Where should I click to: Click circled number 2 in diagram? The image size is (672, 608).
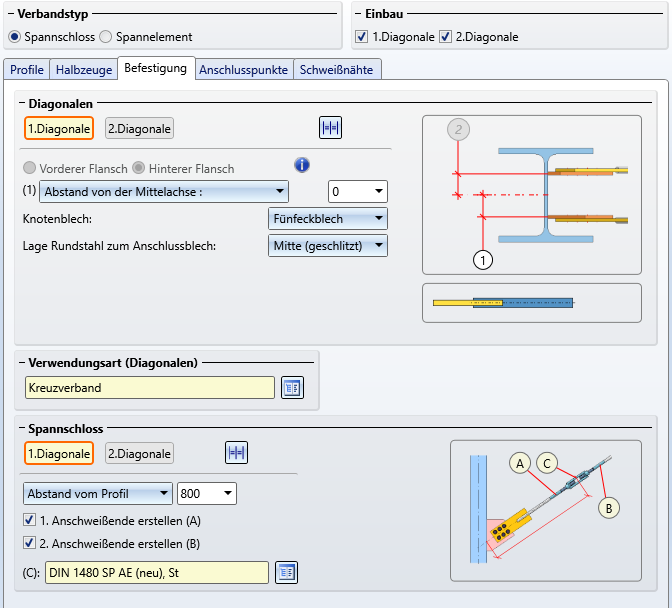click(458, 129)
